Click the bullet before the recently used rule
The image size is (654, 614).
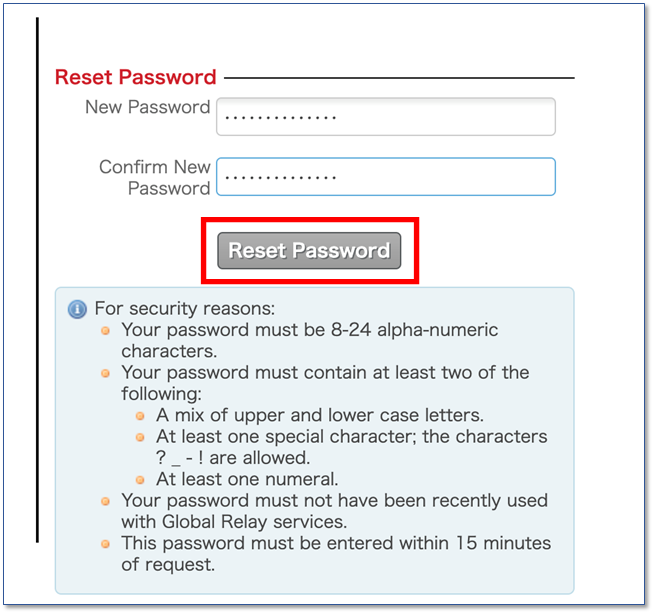pyautogui.click(x=106, y=501)
